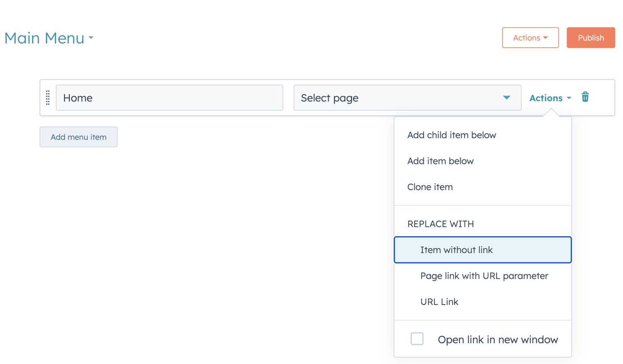
Task: Click the Home menu item name field
Action: coord(169,98)
